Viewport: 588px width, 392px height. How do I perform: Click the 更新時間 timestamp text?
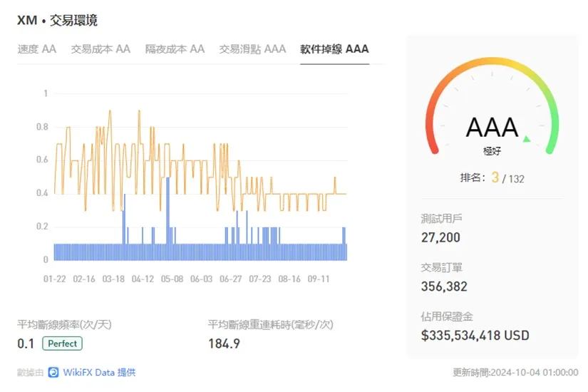(515, 373)
